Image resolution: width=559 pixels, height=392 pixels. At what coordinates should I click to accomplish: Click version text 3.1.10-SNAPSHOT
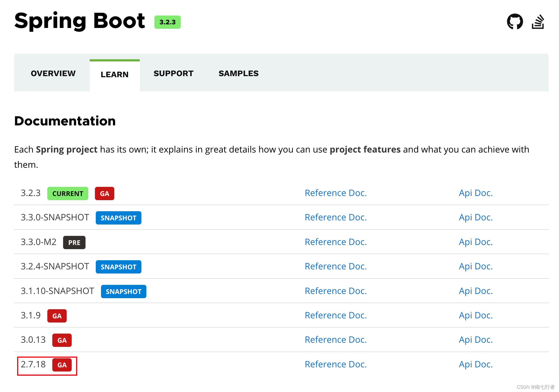pyautogui.click(x=58, y=291)
